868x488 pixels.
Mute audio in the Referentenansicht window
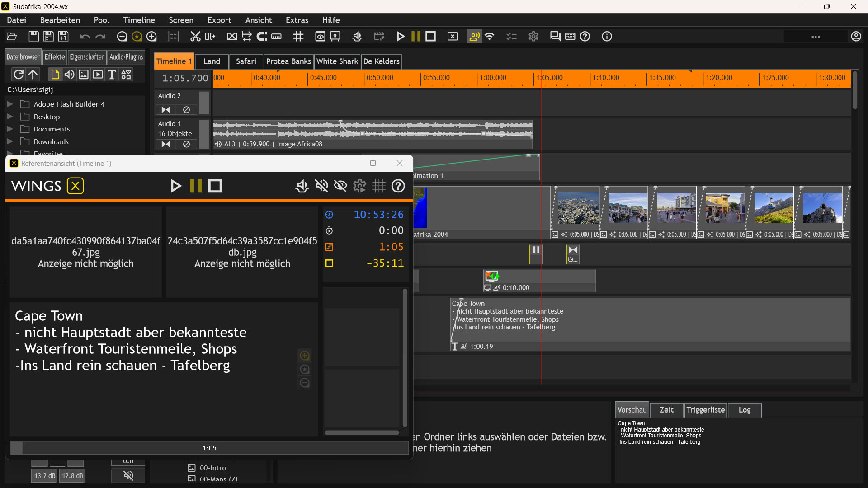coord(321,186)
